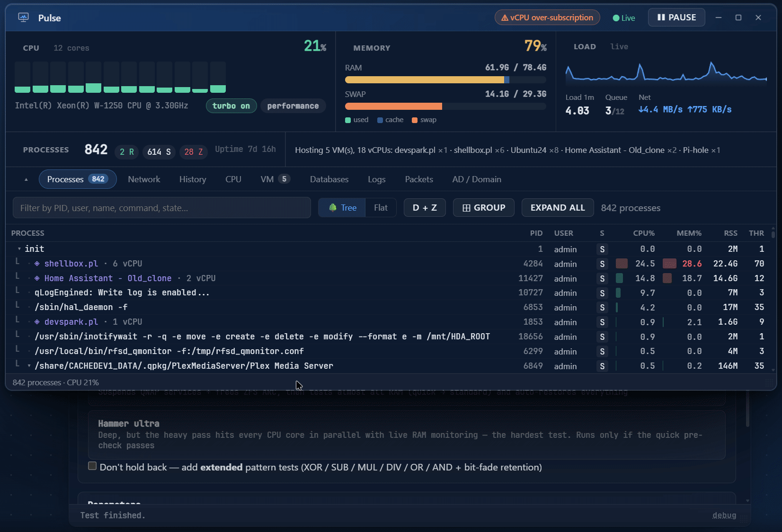Click the SWAP usage bar
The height and width of the screenshot is (532, 782).
point(445,106)
